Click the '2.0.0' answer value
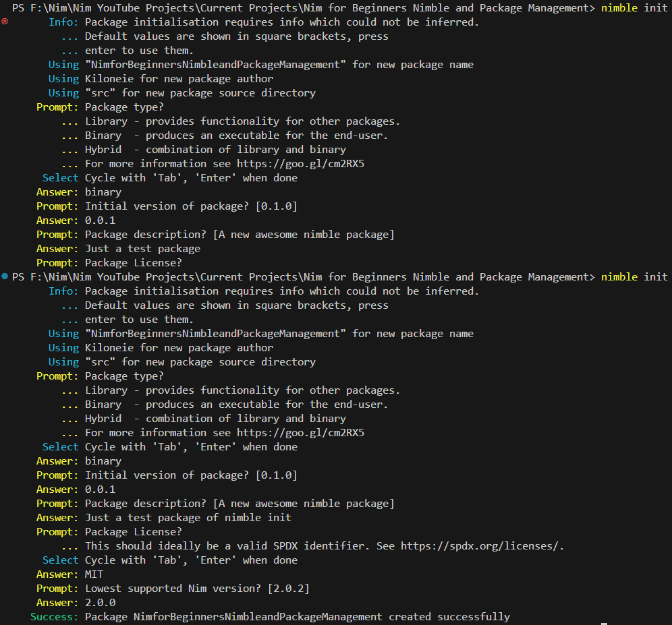 101,603
